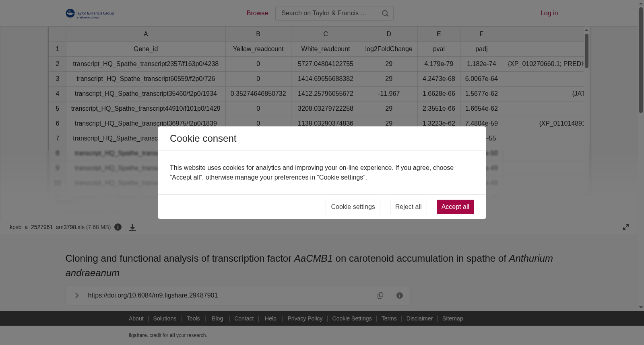Screen dimensions: 644x345
Task: Click the page scrollbar down arrow
Action: 641,308
